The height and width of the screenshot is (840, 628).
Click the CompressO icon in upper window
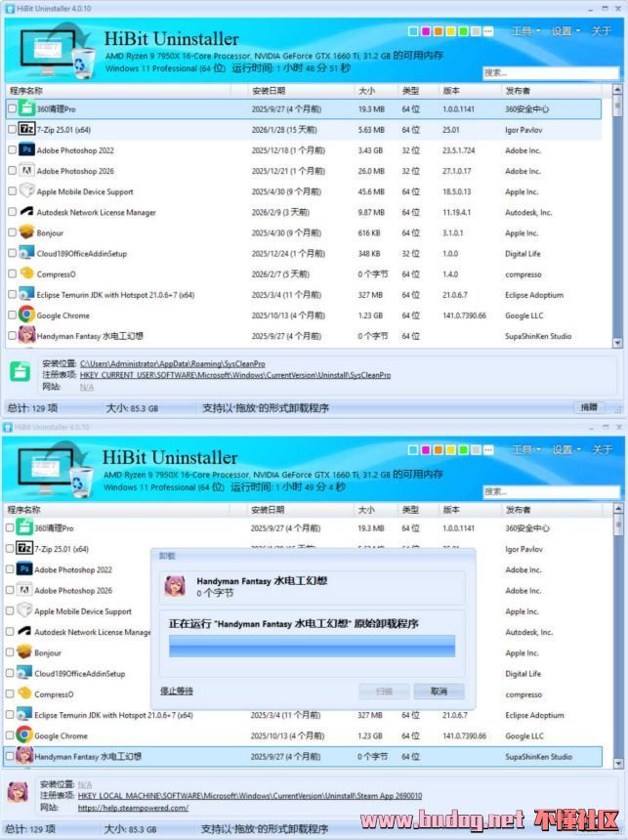26,273
